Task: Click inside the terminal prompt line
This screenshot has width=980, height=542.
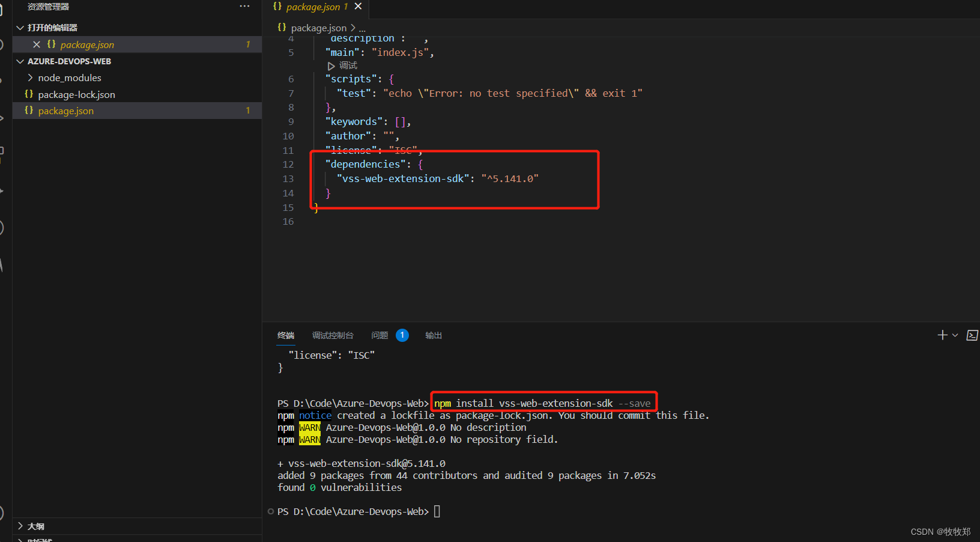Action: (x=437, y=511)
